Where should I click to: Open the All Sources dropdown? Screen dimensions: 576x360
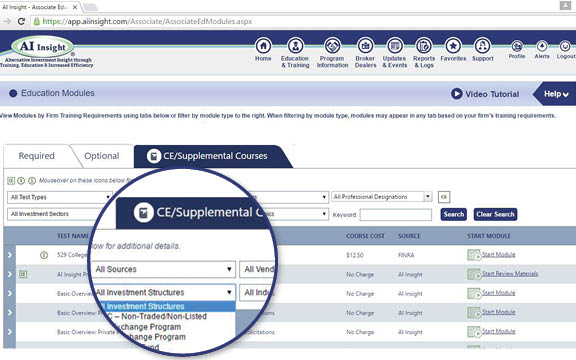coord(163,269)
